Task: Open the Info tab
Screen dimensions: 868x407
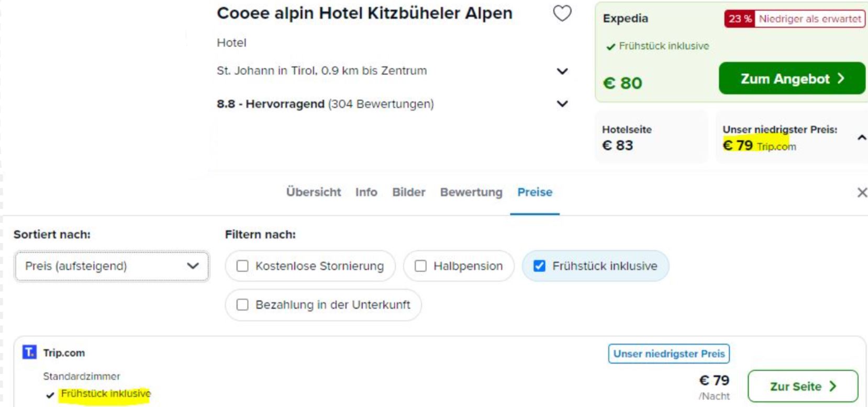Action: click(366, 192)
